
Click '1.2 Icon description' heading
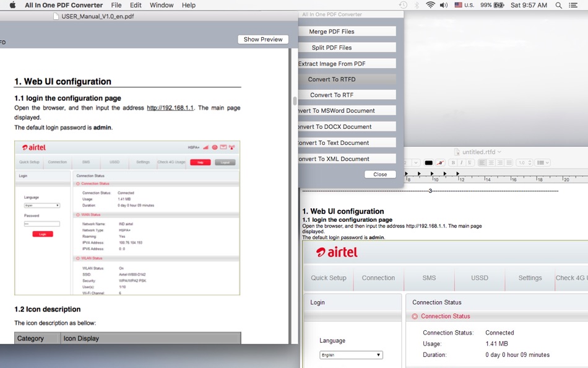[47, 309]
